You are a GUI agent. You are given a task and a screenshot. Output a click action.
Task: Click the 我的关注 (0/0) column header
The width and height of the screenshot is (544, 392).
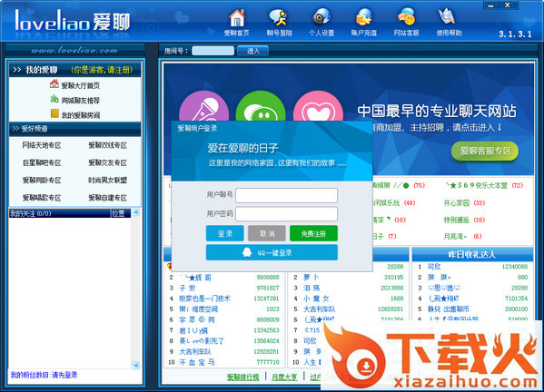click(59, 213)
